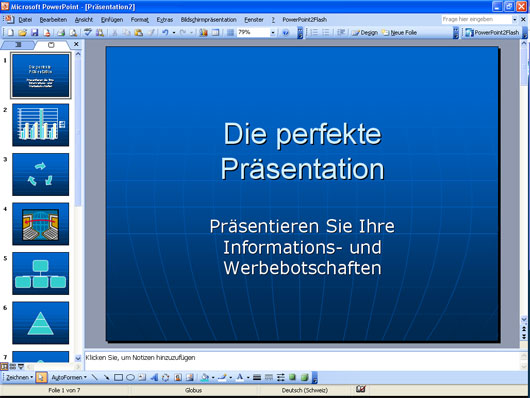This screenshot has height=398, width=530.
Task: Select the fill color paint bucket
Action: tap(205, 377)
